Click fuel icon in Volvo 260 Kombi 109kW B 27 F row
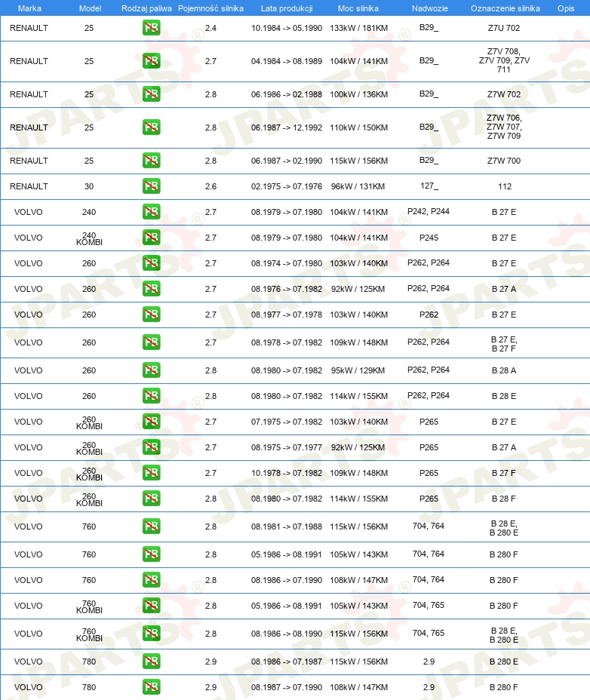 tap(152, 473)
